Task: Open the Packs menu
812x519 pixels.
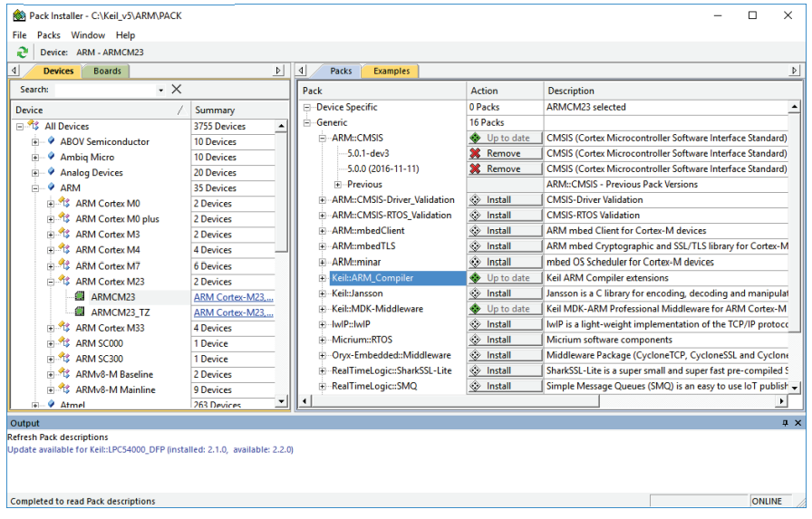Action: [x=49, y=35]
